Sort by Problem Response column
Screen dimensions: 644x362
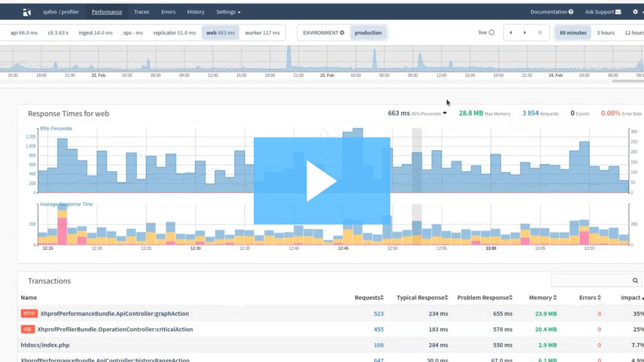tap(485, 298)
